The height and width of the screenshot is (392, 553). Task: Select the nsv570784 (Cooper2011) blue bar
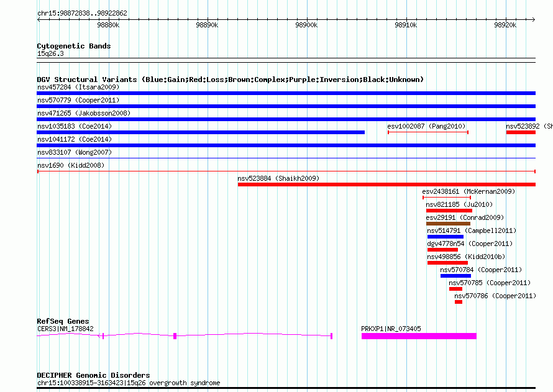(x=455, y=276)
